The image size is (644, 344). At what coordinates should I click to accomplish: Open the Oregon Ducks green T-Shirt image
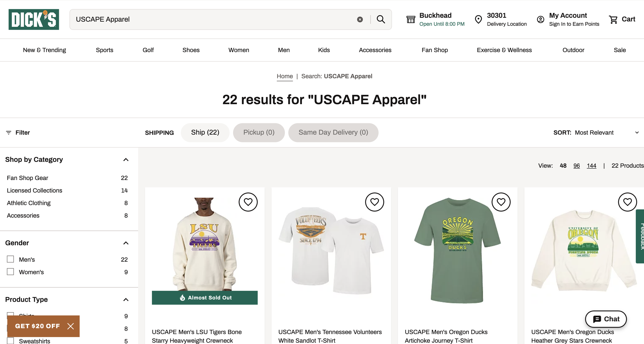[457, 251]
